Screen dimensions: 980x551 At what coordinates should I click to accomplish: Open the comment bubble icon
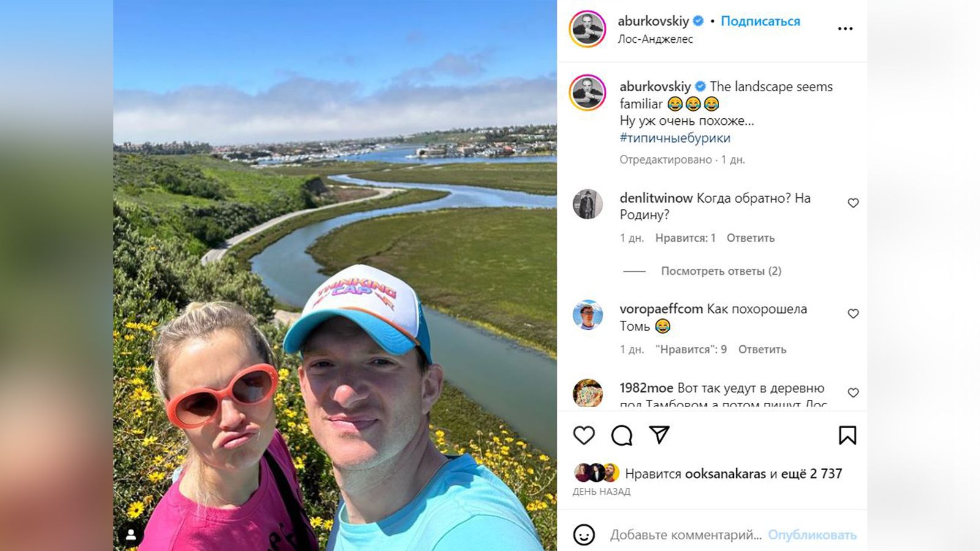point(622,435)
